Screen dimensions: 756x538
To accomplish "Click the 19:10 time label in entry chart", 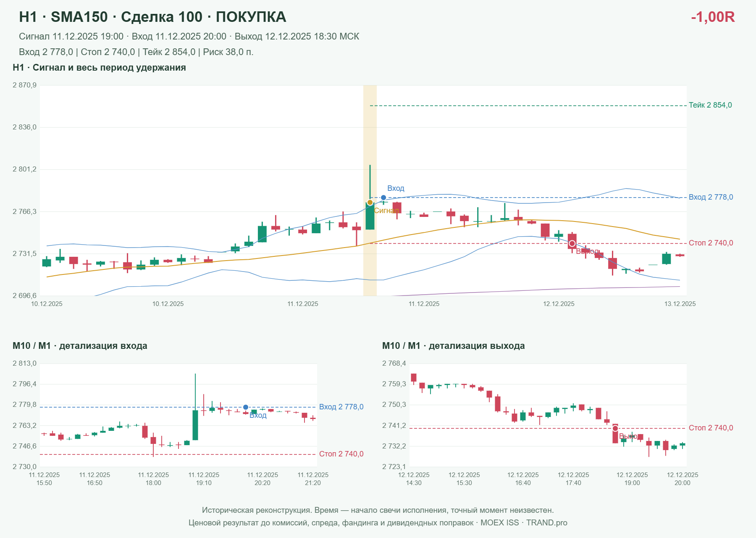I will (204, 483).
